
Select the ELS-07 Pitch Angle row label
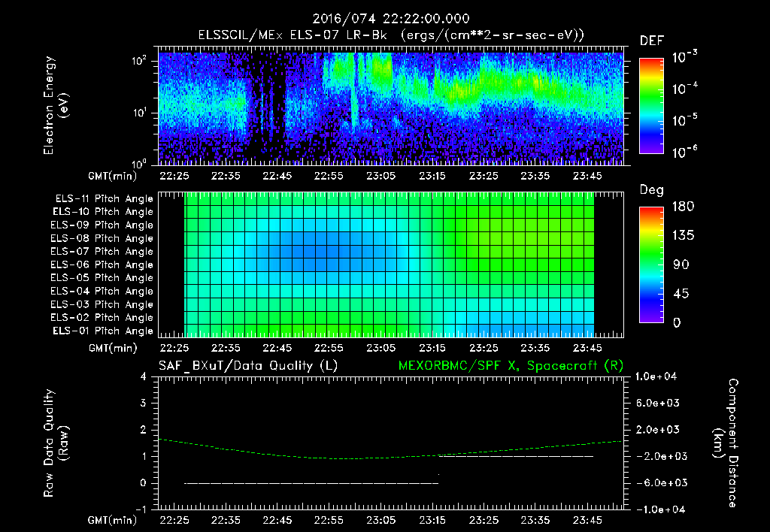click(x=102, y=251)
